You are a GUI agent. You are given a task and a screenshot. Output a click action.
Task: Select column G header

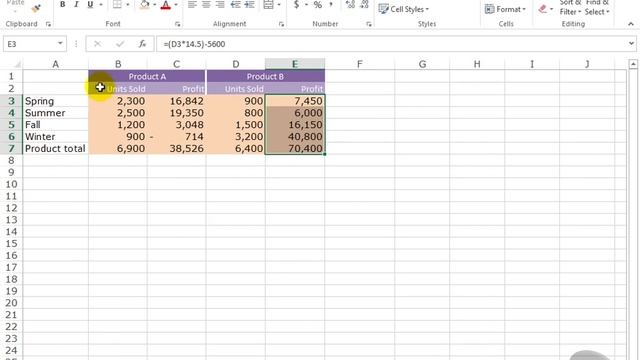pyautogui.click(x=422, y=64)
